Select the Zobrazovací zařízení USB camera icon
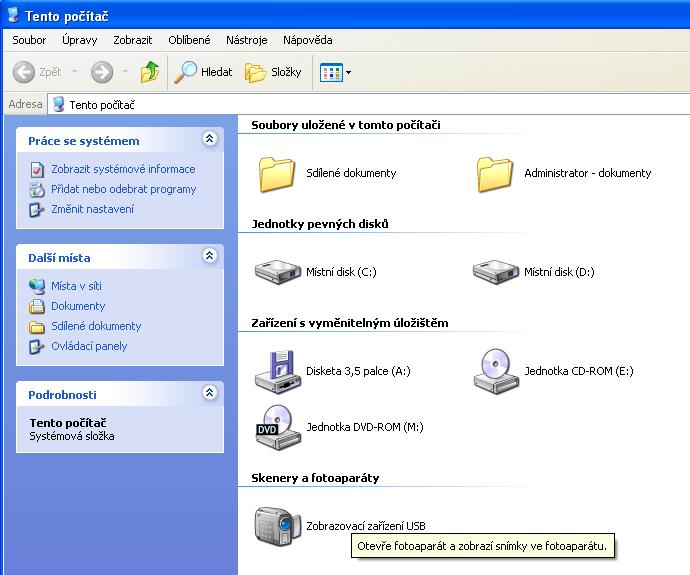 pos(277,525)
